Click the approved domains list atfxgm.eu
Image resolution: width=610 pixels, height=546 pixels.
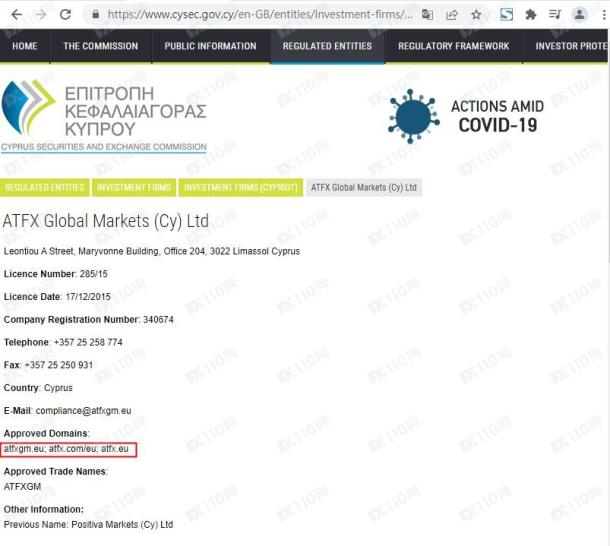(66, 449)
